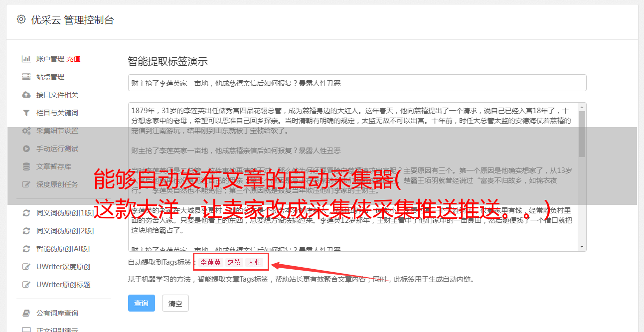Click the 慈禧 extracted tag
This screenshot has height=332, width=644.
point(234,262)
